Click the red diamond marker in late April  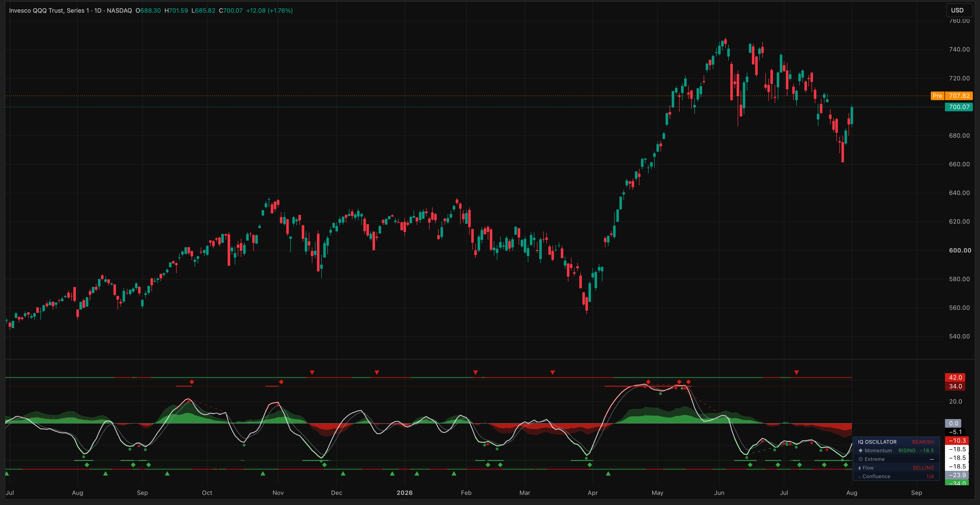pos(648,382)
